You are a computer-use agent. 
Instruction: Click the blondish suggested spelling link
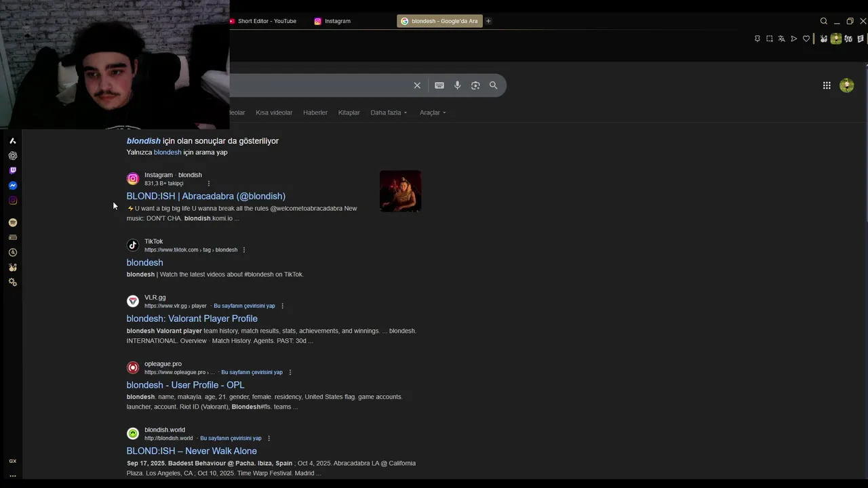pos(144,141)
